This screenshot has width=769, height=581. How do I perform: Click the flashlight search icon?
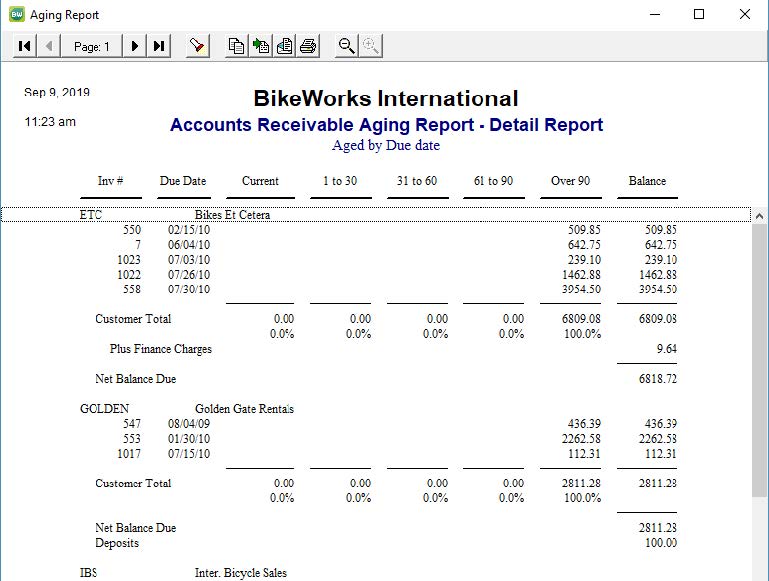tap(198, 46)
